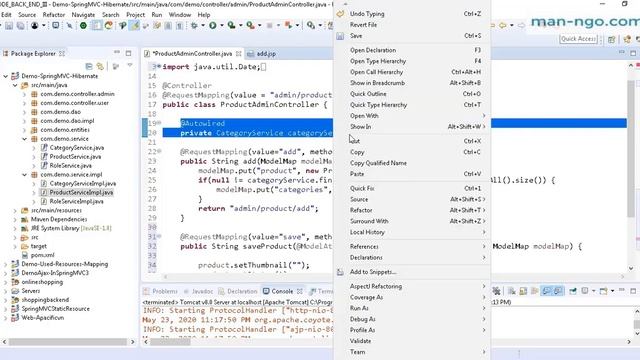Open the Debug button dropdown arrow

[x=203, y=25]
